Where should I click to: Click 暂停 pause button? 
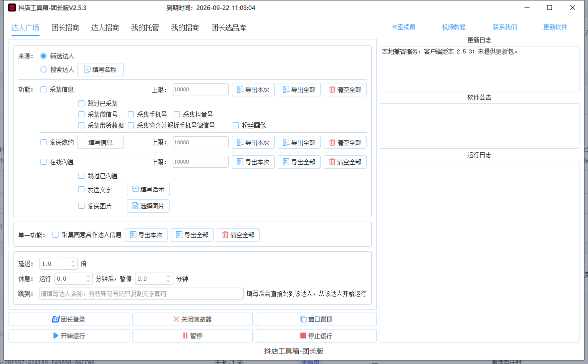pyautogui.click(x=192, y=336)
